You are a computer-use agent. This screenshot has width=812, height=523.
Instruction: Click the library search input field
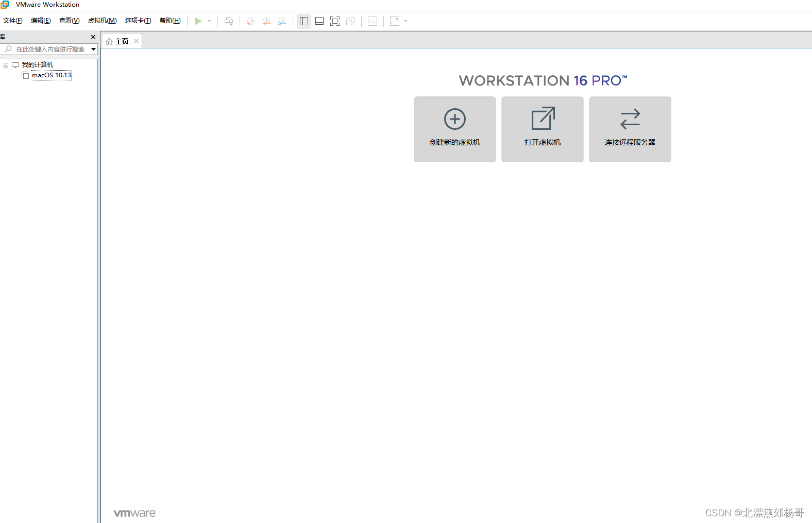(x=50, y=49)
